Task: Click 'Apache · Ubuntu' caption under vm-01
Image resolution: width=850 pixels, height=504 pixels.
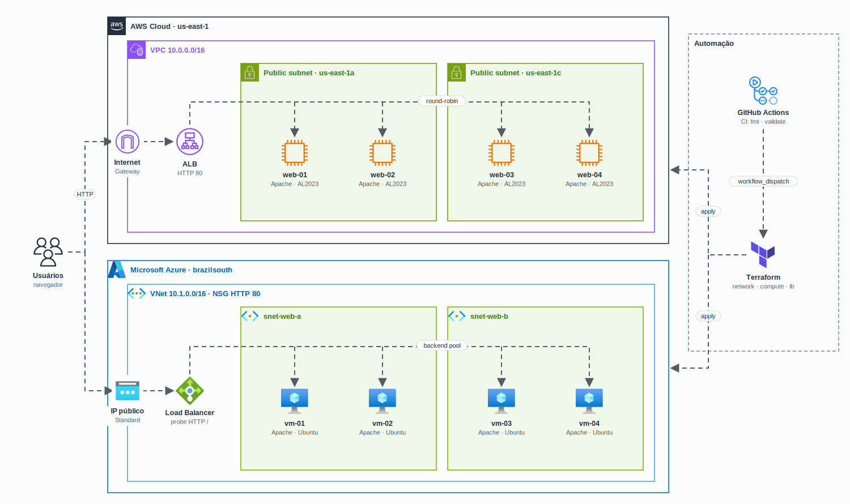Action: click(295, 433)
